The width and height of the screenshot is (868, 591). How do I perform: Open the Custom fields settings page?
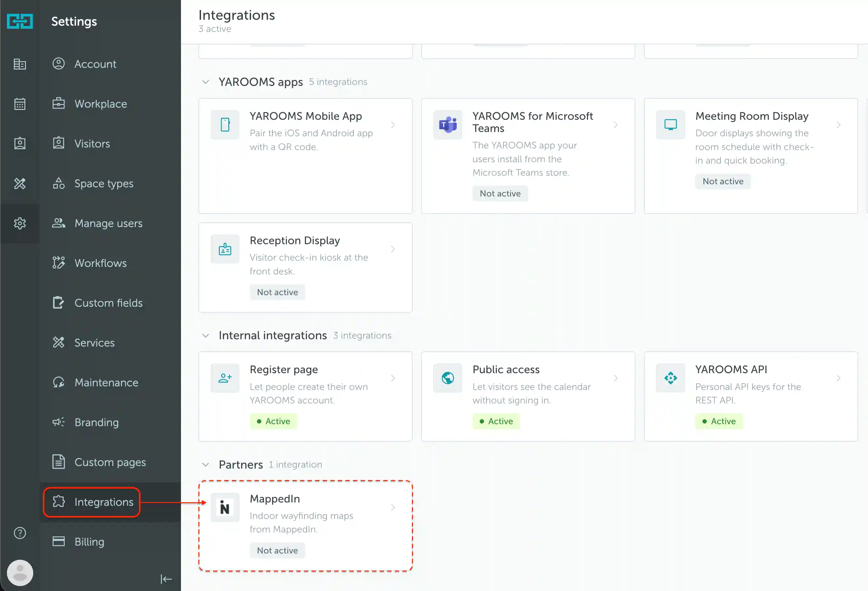tap(110, 303)
